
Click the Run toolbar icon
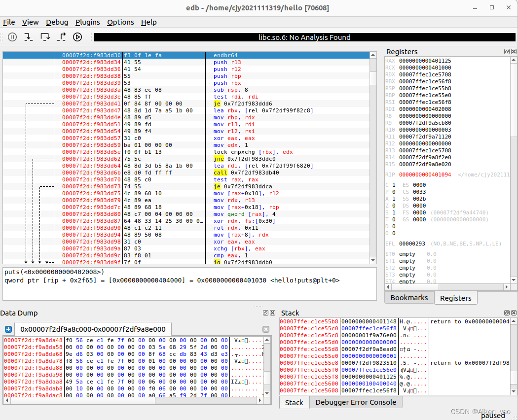[77, 37]
